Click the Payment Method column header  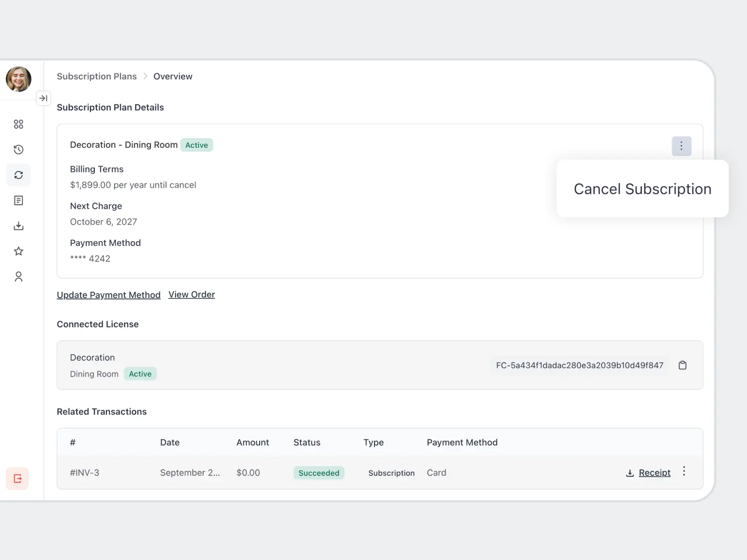[462, 442]
